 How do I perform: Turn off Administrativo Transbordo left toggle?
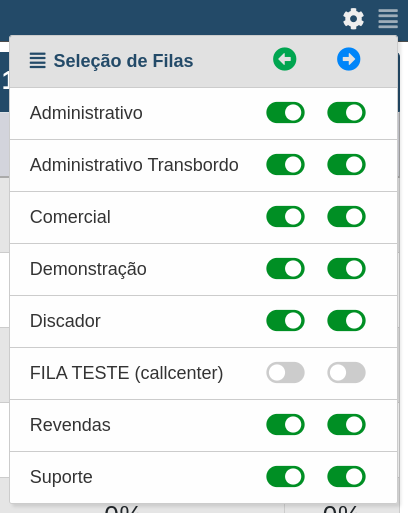(x=285, y=165)
